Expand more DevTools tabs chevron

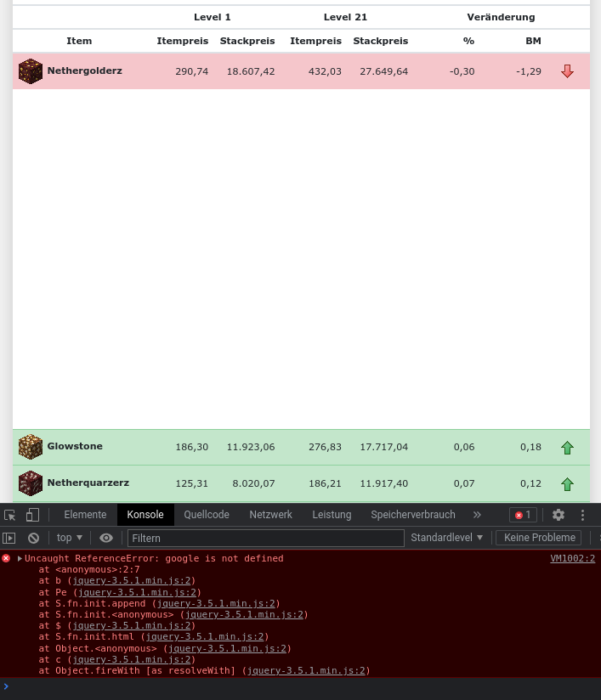477,515
